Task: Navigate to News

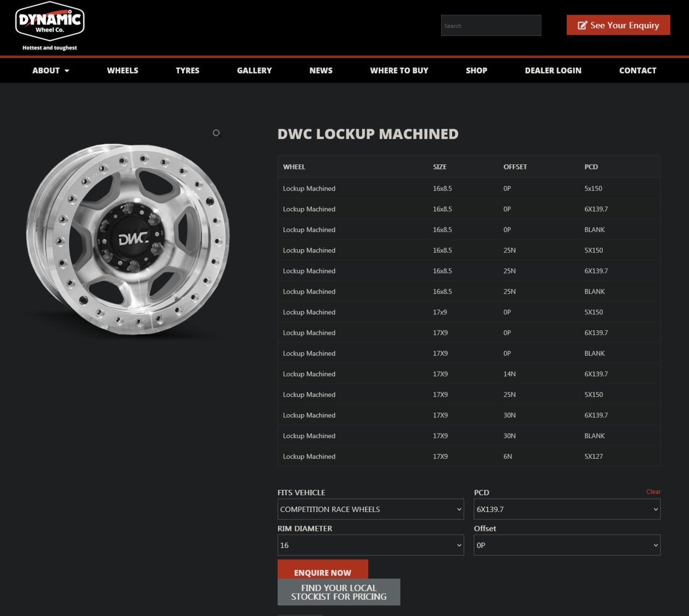Action: (x=321, y=71)
